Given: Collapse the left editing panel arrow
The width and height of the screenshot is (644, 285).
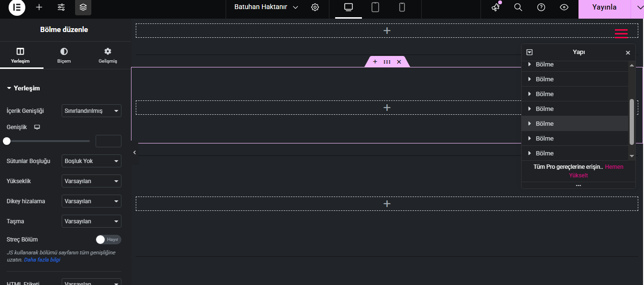Looking at the screenshot, I should 134,153.
